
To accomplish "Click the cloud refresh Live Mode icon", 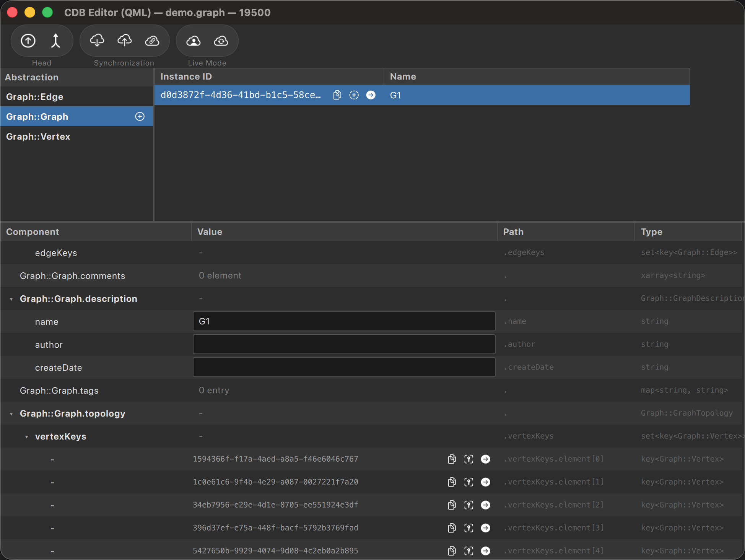I will click(x=221, y=41).
